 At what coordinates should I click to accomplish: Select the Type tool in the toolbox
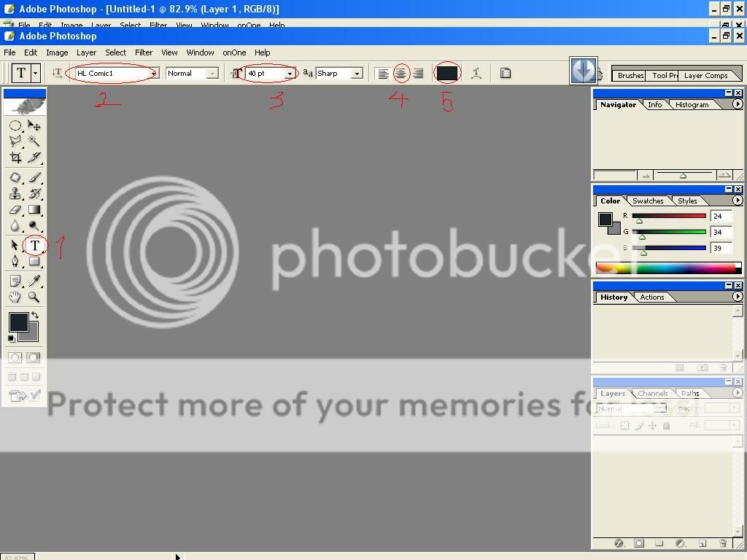coord(34,245)
